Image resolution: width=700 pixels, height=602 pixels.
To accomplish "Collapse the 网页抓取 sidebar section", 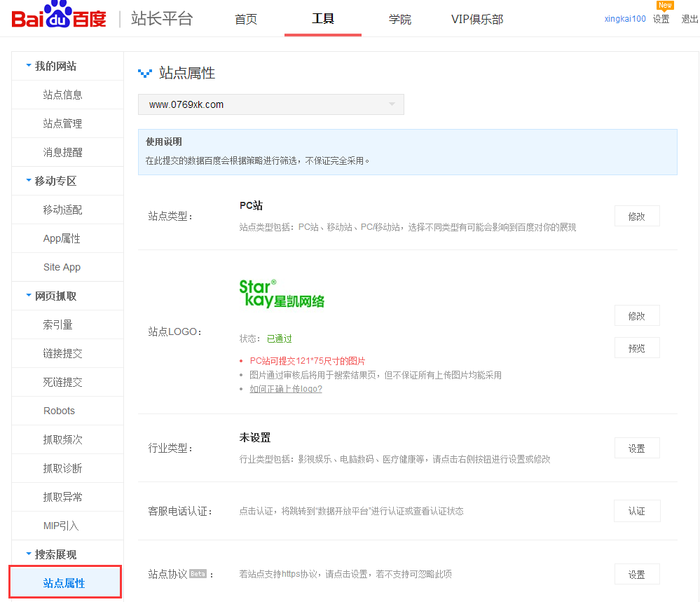I will tap(50, 296).
